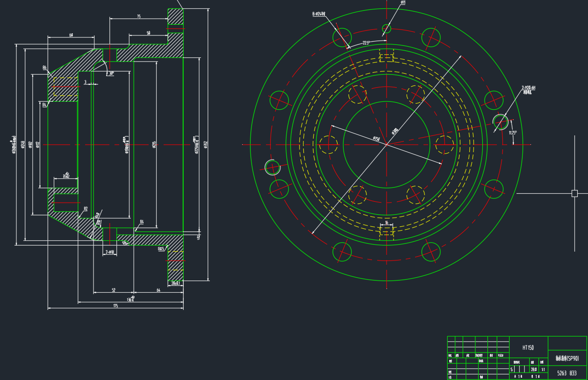
Task: Select the 75 dimension at top of section
Action: (x=139, y=16)
